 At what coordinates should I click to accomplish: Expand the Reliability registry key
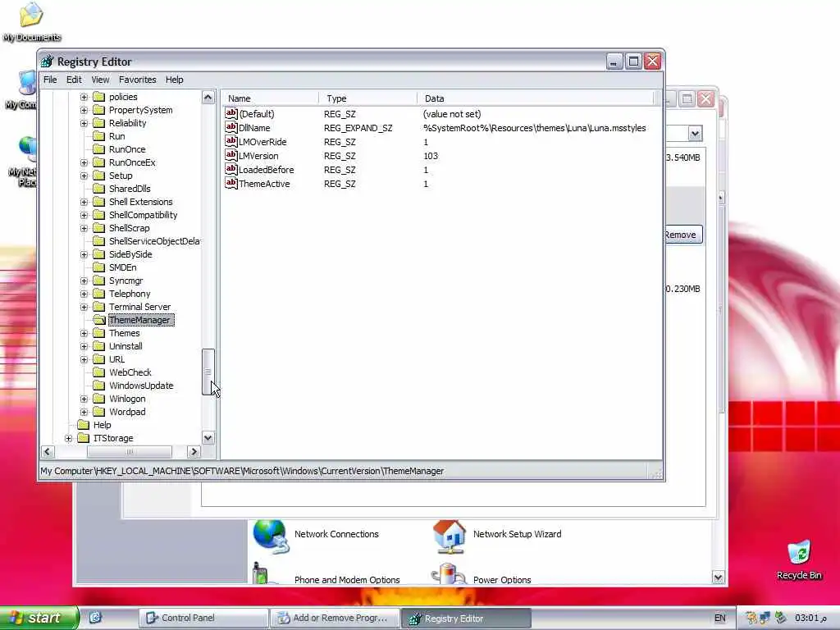click(84, 123)
